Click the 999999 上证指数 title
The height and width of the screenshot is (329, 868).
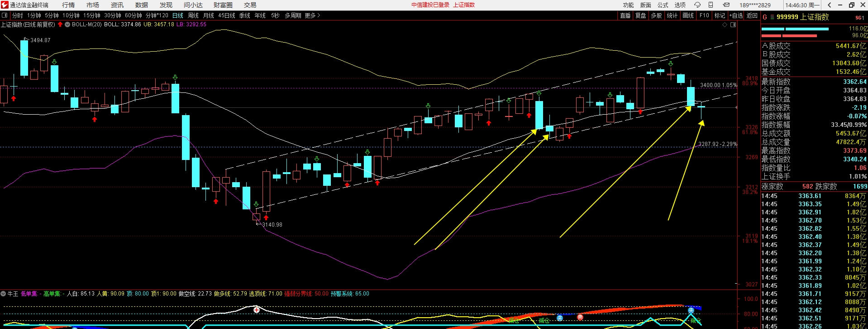(x=802, y=17)
